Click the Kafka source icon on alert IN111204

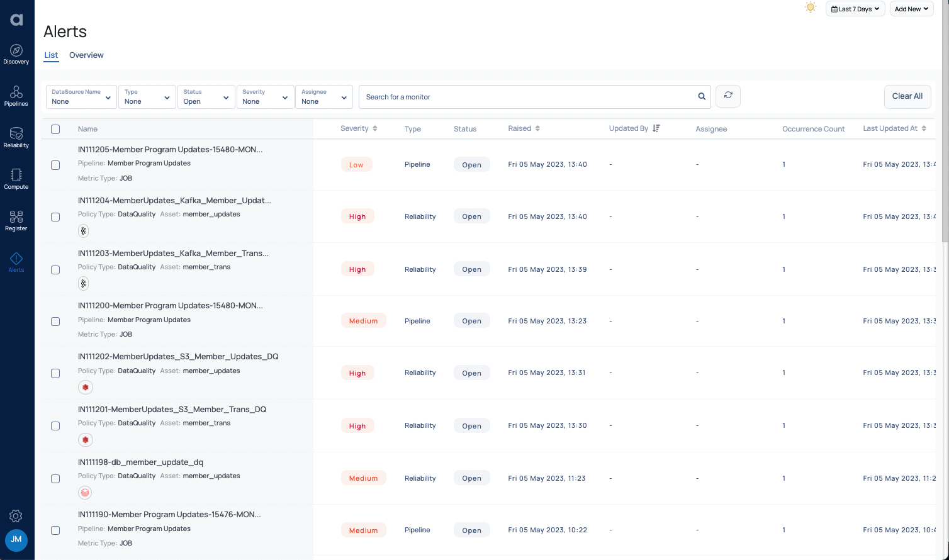click(x=83, y=231)
